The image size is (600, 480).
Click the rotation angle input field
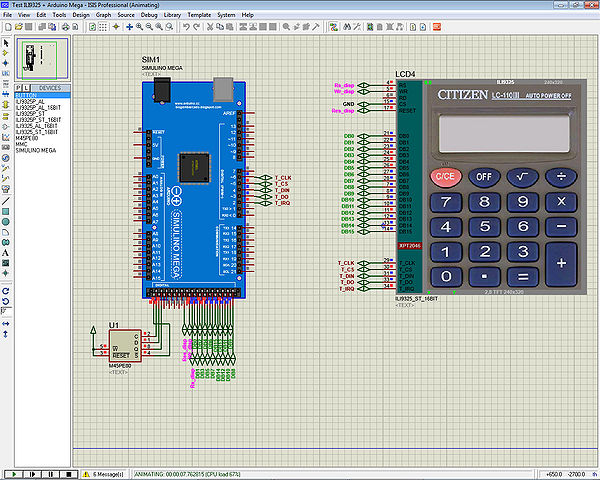pyautogui.click(x=6, y=312)
